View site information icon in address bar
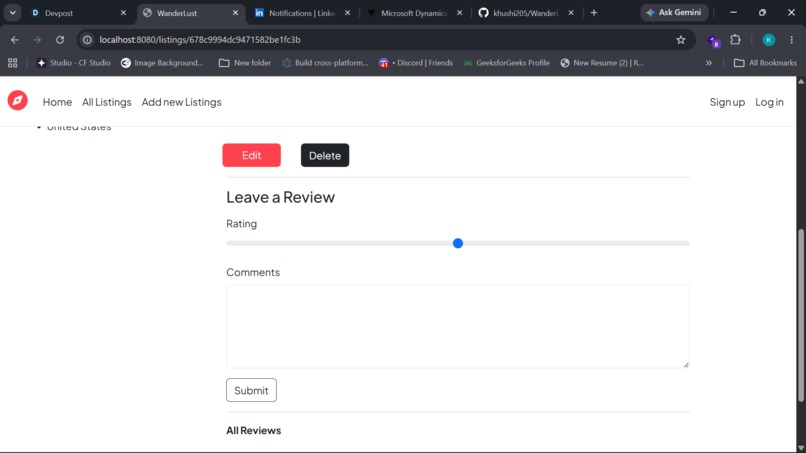Image resolution: width=806 pixels, height=453 pixels. (87, 40)
